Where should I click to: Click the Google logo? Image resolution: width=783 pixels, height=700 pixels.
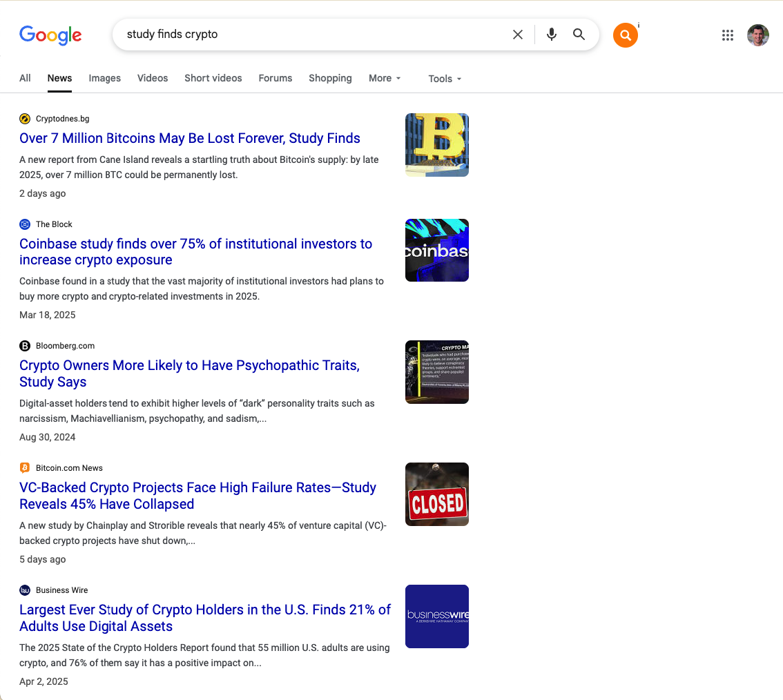point(50,35)
